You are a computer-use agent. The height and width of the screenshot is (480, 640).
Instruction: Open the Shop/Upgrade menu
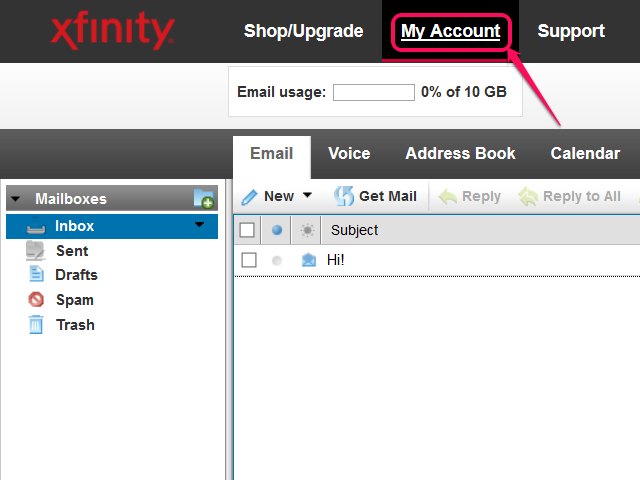303,31
